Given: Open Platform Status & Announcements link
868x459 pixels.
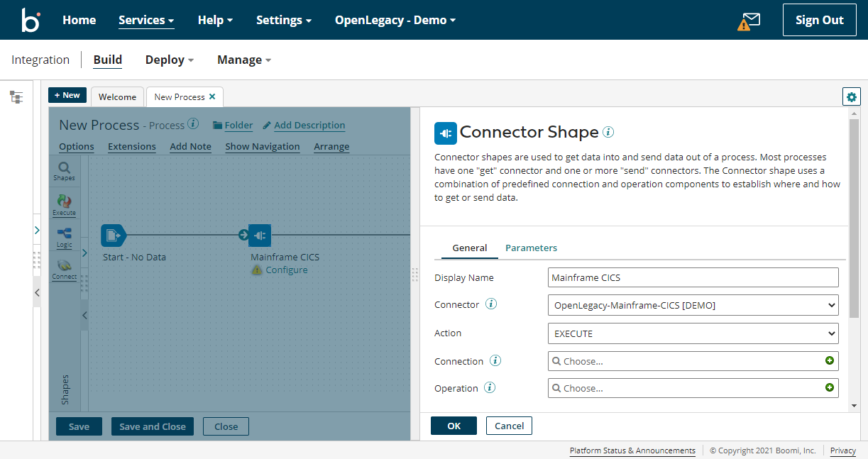Looking at the screenshot, I should 632,450.
